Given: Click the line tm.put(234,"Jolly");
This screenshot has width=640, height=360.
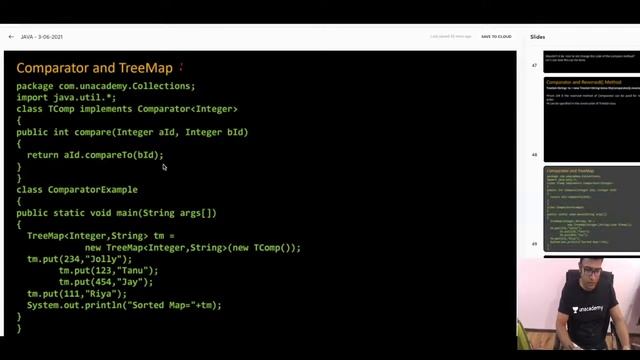Looking at the screenshot, I should point(80,259).
